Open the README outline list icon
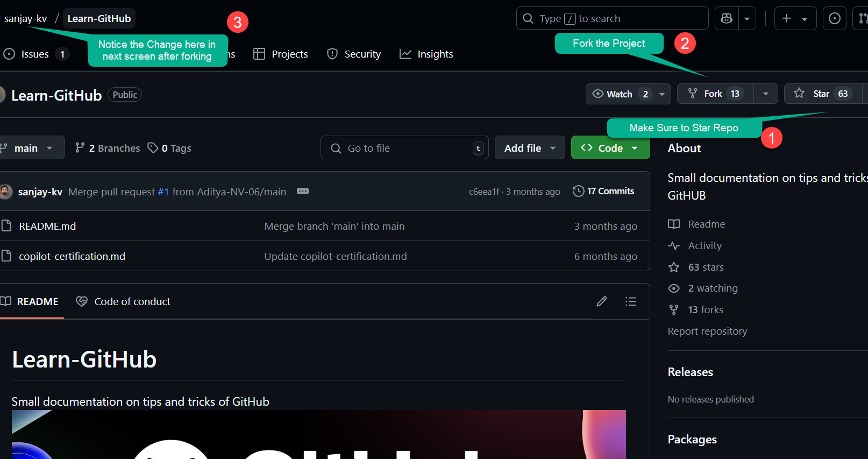The image size is (868, 459). (631, 301)
